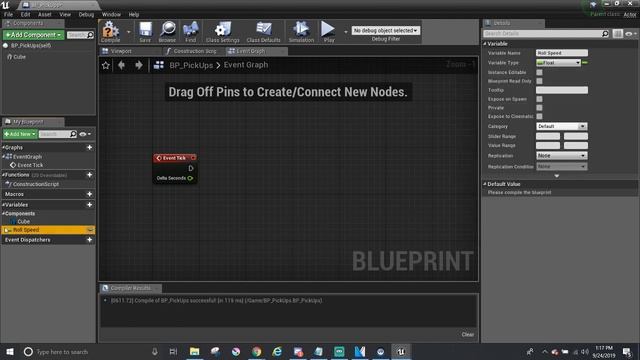Click Browse toolbar icon
The height and width of the screenshot is (360, 640).
point(167,32)
